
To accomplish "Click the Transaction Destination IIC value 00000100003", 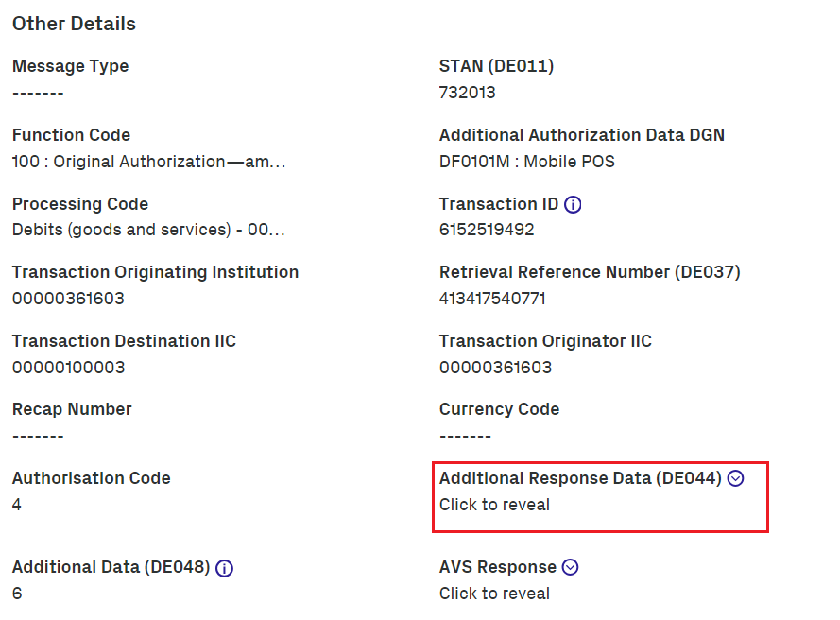I will (x=68, y=367).
